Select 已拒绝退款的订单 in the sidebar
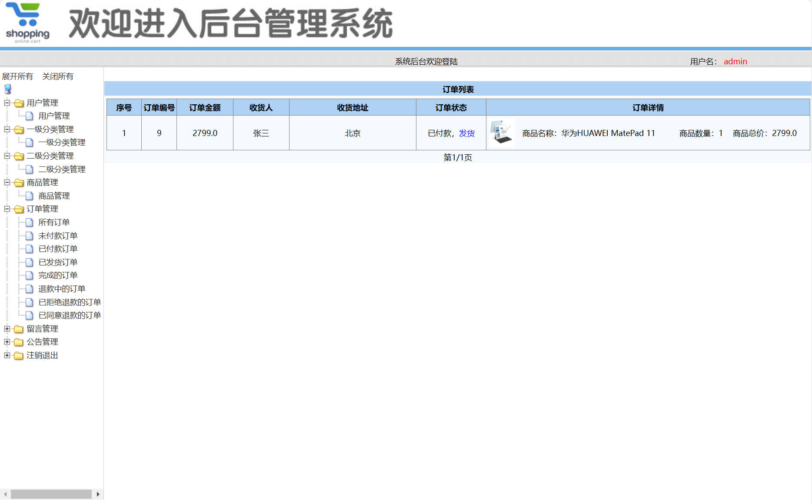This screenshot has height=504, width=812. pyautogui.click(x=70, y=302)
